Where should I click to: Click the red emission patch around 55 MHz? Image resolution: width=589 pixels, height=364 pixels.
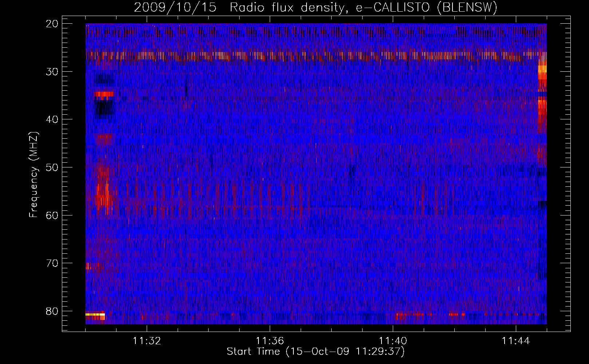tap(104, 195)
